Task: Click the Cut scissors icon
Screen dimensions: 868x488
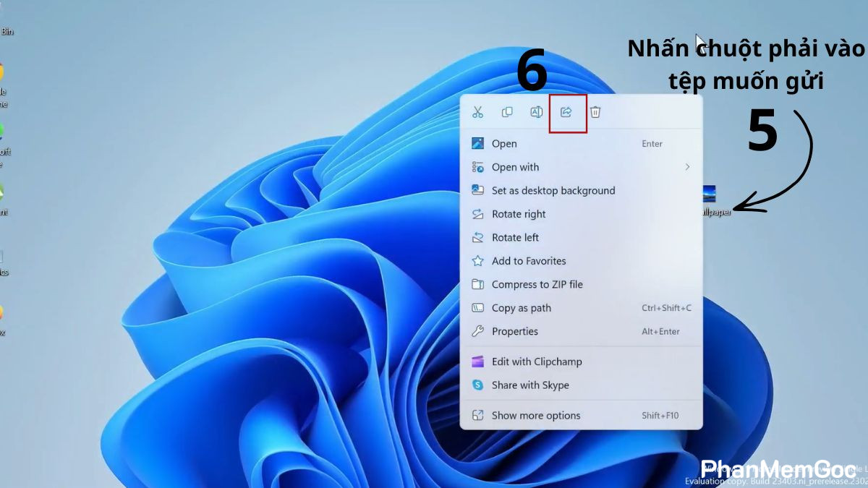Action: tap(477, 112)
